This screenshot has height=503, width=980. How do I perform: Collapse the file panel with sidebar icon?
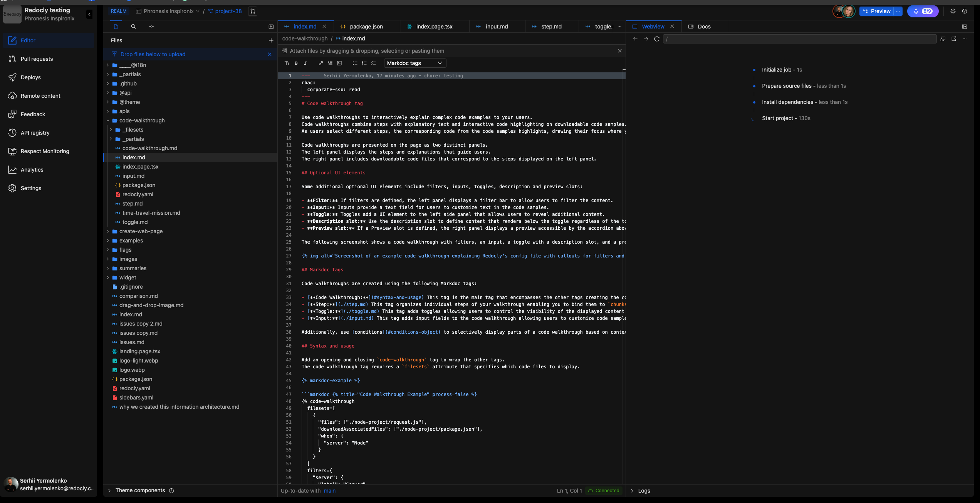click(271, 27)
